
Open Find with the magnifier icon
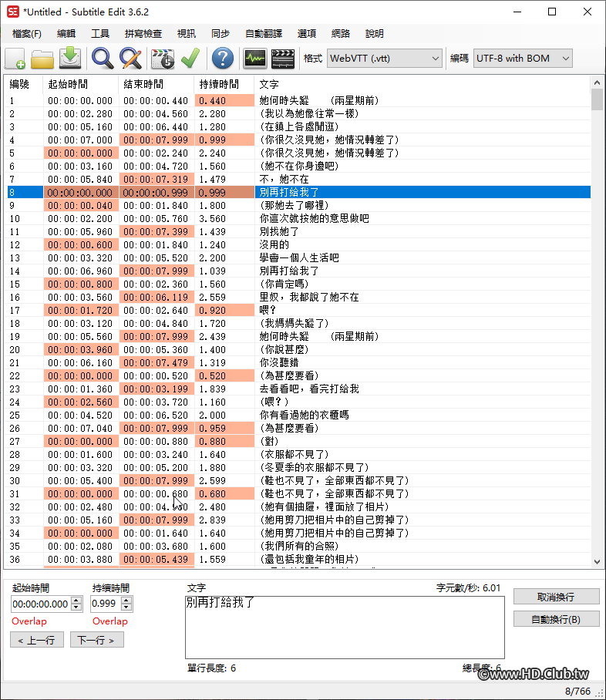103,59
